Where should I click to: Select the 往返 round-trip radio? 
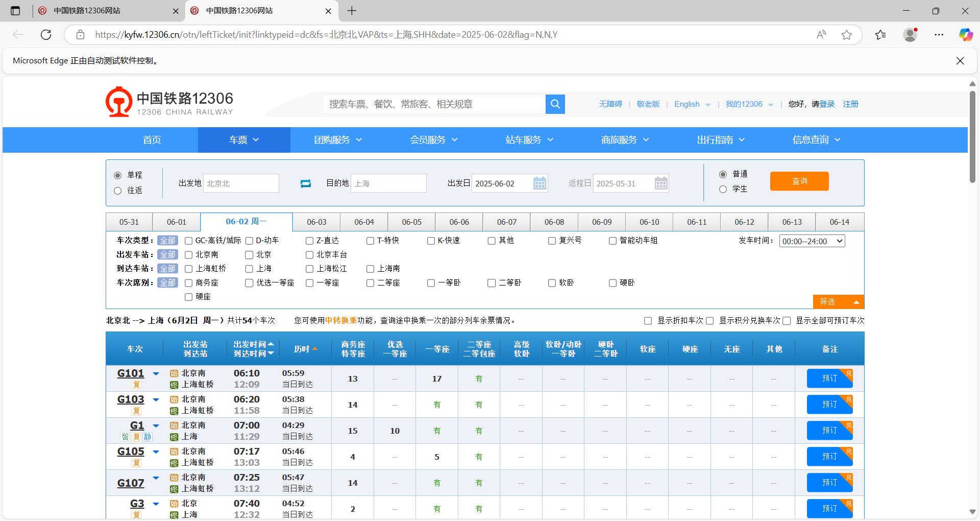pos(118,191)
